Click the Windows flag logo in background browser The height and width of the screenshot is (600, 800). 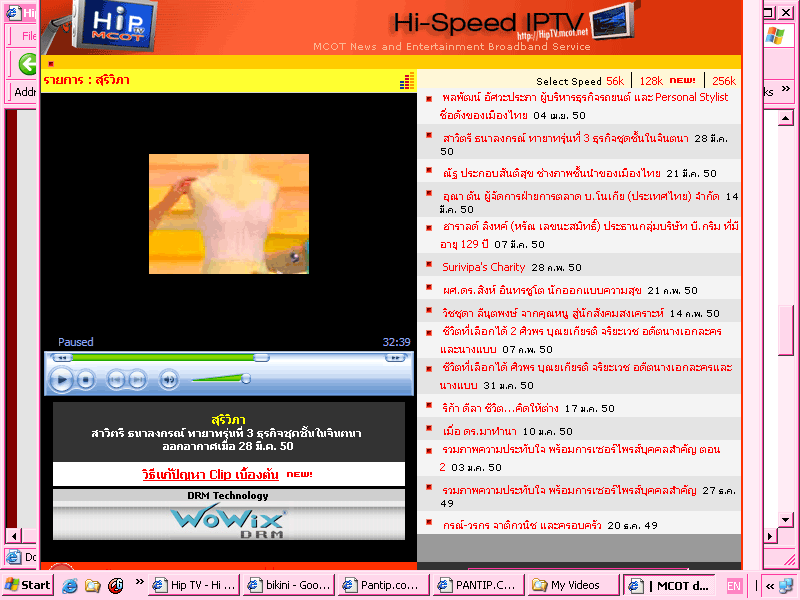[x=775, y=36]
